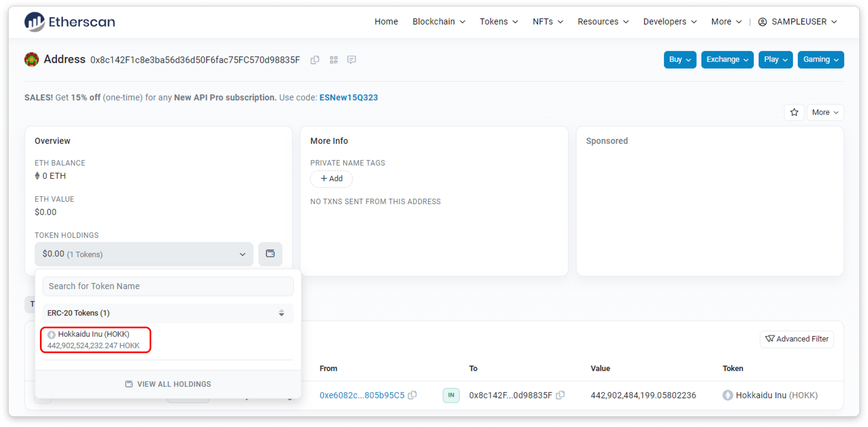Go to the Home menu item

(x=386, y=22)
